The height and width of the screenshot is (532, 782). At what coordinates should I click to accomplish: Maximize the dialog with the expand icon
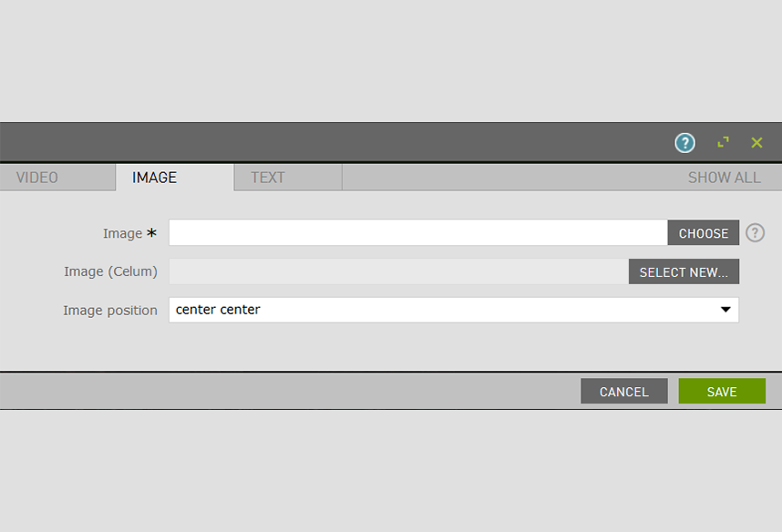[723, 143]
